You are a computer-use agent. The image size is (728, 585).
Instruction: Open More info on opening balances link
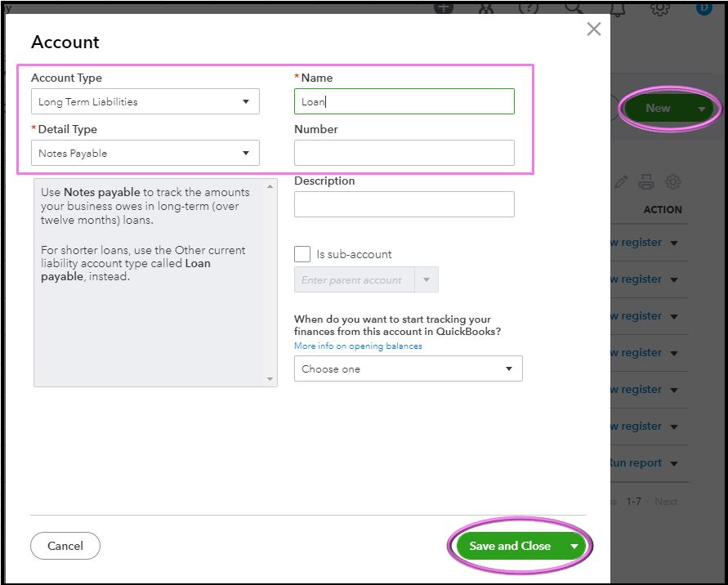[x=358, y=346]
